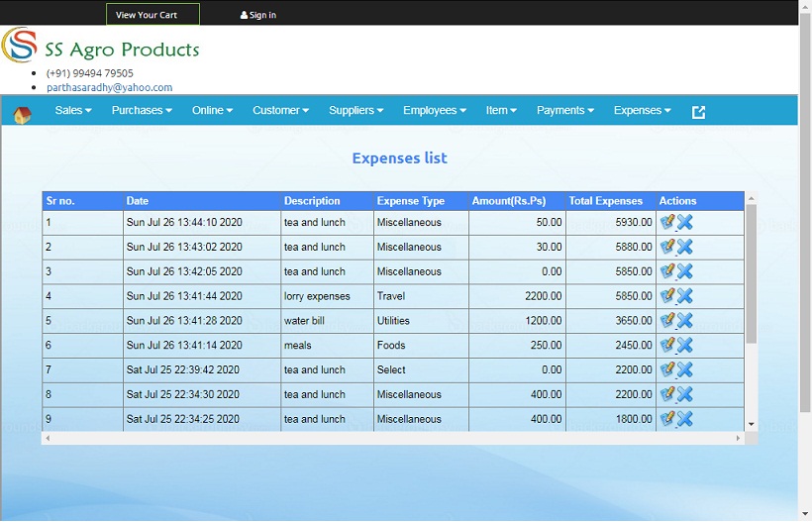This screenshot has height=522, width=812.
Task: Delete expense row 2 with X icon
Action: click(x=684, y=247)
